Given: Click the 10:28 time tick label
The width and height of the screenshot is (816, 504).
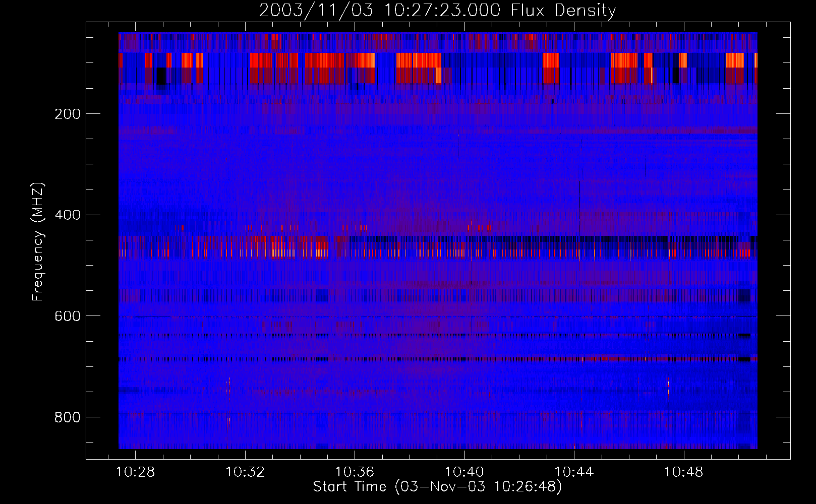Looking at the screenshot, I should point(136,472).
